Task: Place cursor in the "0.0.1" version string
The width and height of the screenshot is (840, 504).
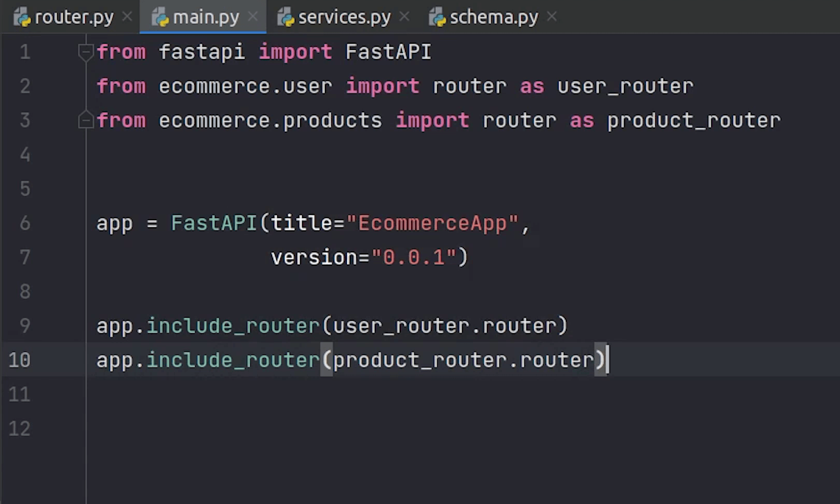Action: point(413,257)
